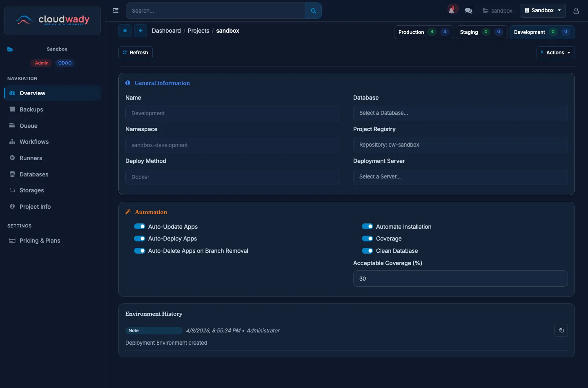Image resolution: width=588 pixels, height=388 pixels.
Task: Click the search magnifier button
Action: [314, 11]
